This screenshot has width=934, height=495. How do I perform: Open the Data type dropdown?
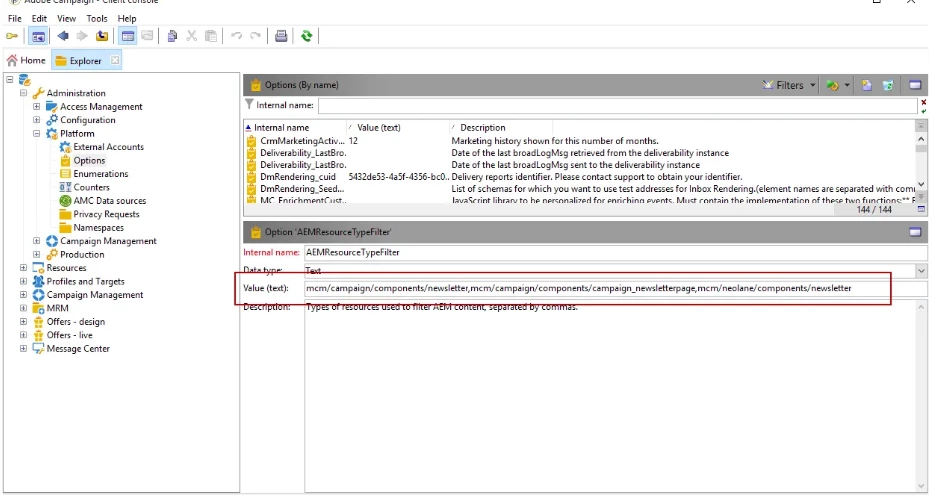pyautogui.click(x=921, y=271)
